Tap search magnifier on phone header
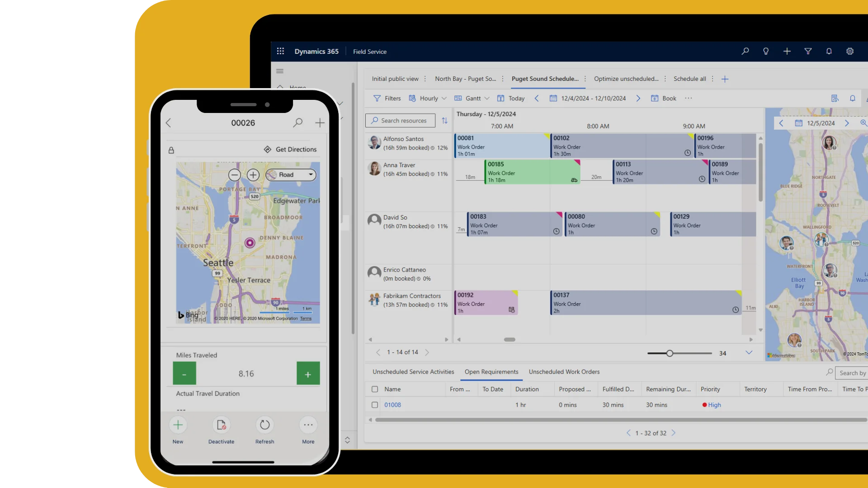This screenshot has height=488, width=868. pos(297,122)
